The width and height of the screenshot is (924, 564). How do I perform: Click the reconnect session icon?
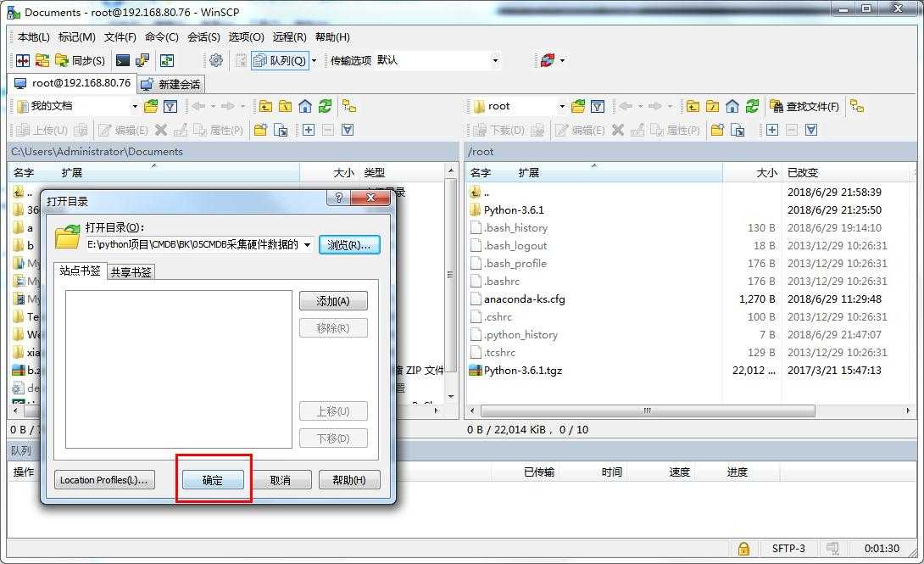[x=548, y=60]
